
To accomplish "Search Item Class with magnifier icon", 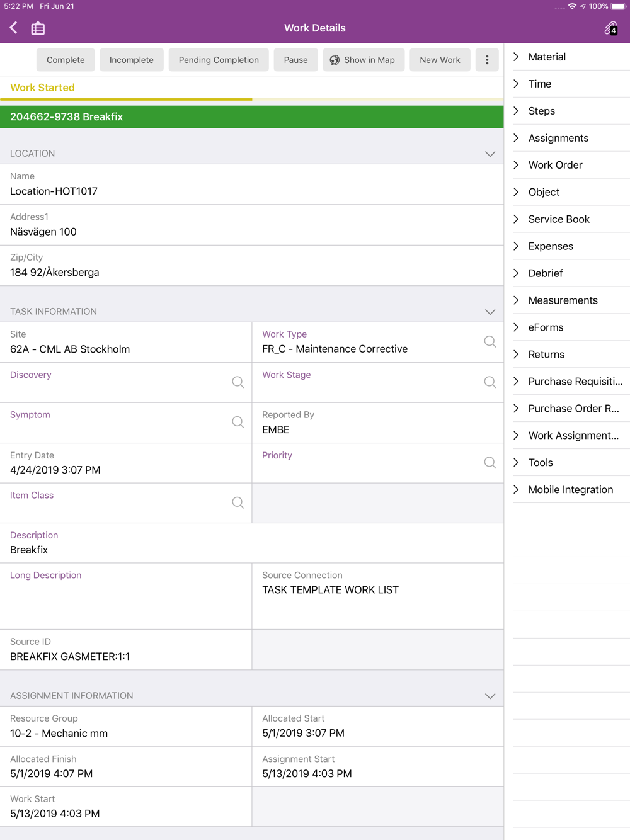I will [x=238, y=502].
